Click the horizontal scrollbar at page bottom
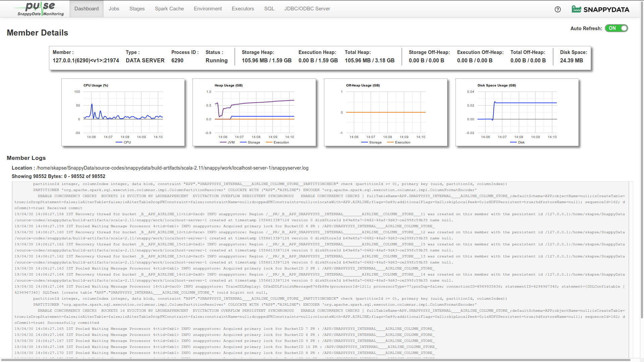Image resolution: width=644 pixels, height=362 pixels. [x=315, y=360]
